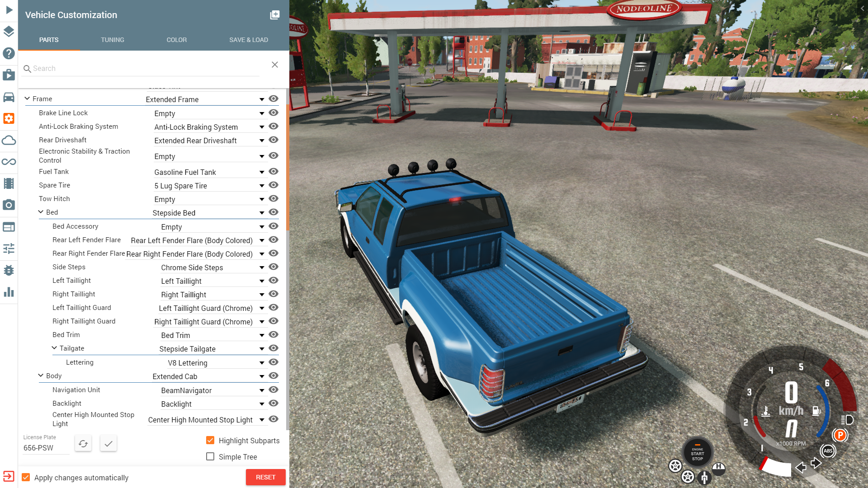Viewport: 868px width, 488px height.
Task: Open the mods briefcase icon
Action: 9,75
